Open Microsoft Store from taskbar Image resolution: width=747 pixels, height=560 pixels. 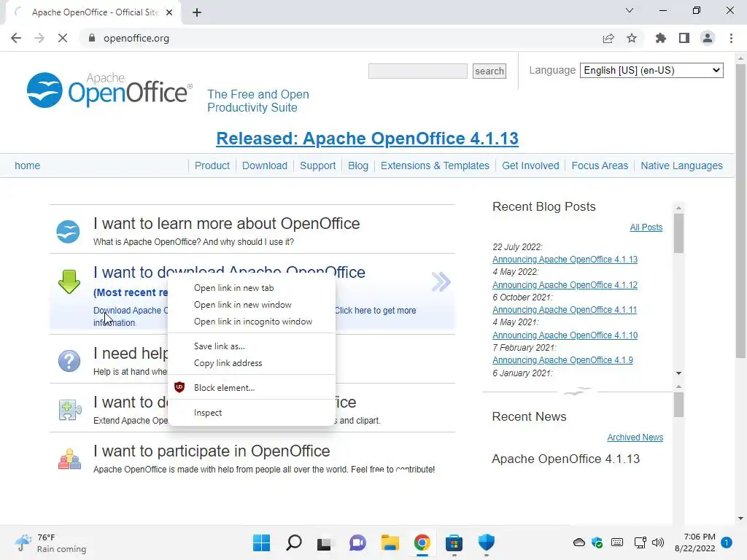(454, 542)
